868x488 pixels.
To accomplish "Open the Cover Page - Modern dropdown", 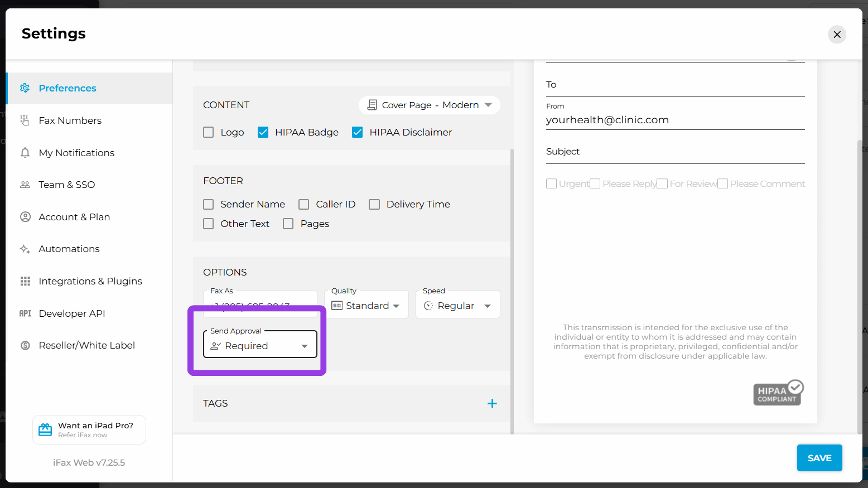I will (429, 105).
